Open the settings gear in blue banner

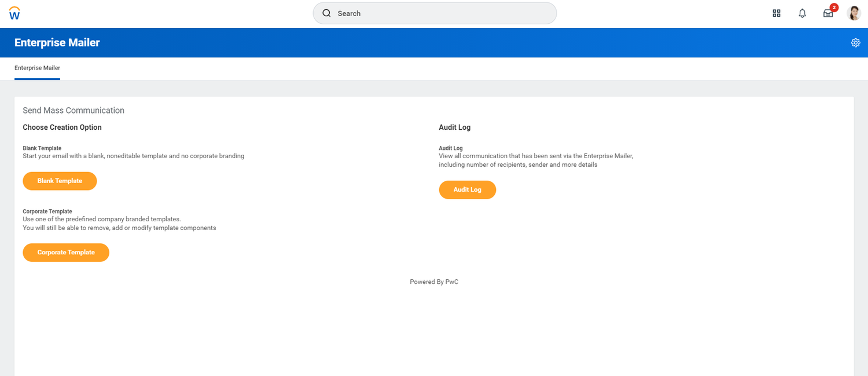855,43
